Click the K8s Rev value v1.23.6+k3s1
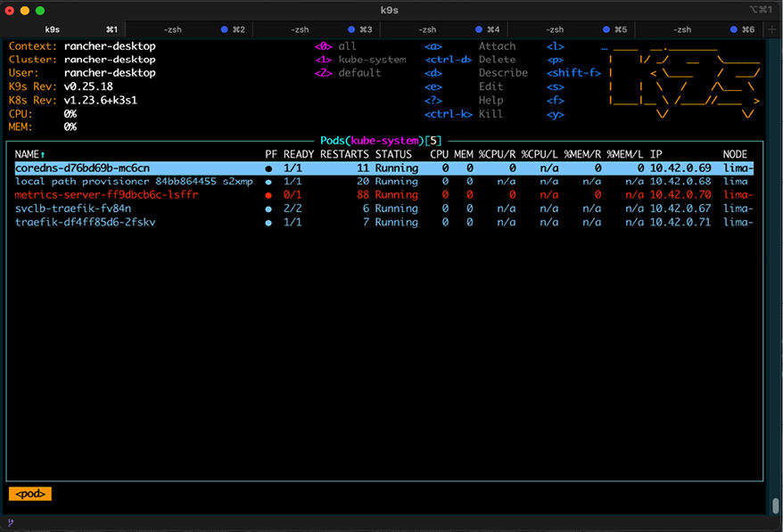The image size is (783, 532). 101,101
